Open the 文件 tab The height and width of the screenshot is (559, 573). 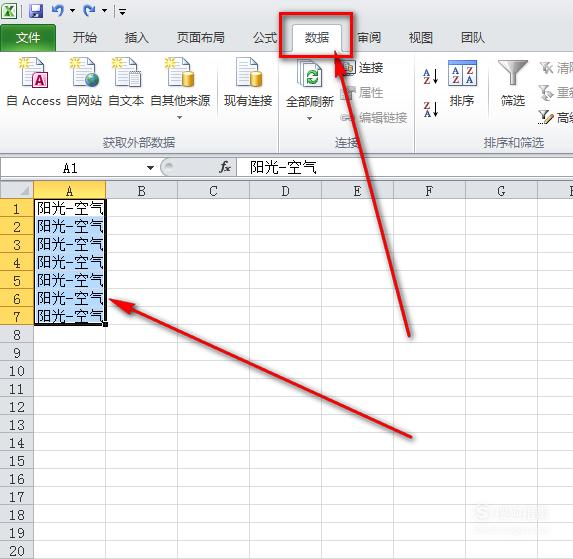pos(28,38)
